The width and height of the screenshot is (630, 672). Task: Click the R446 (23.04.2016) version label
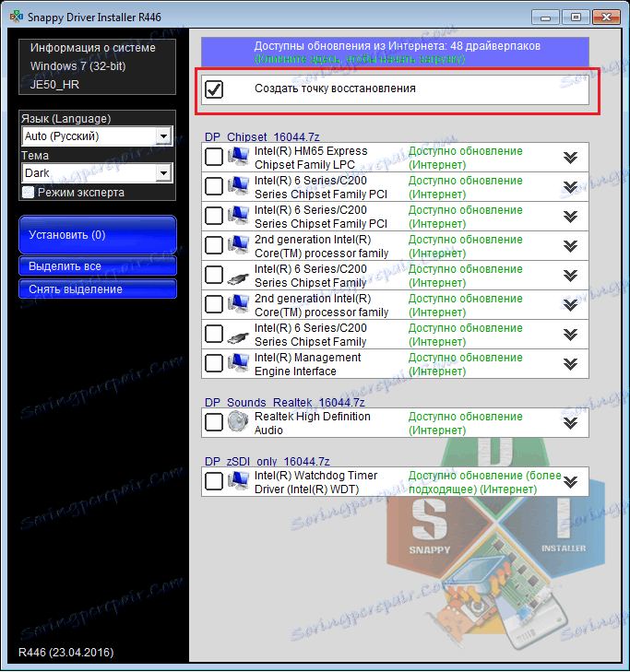tap(66, 653)
